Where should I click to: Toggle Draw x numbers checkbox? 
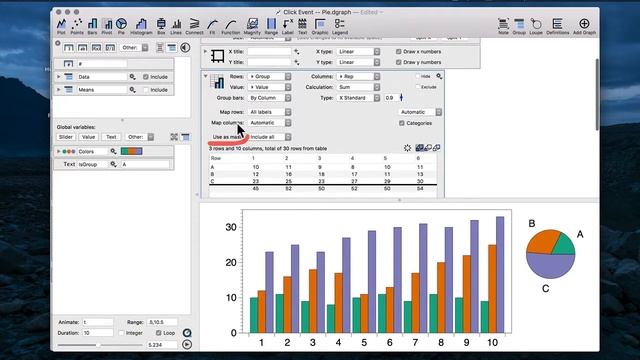(399, 51)
